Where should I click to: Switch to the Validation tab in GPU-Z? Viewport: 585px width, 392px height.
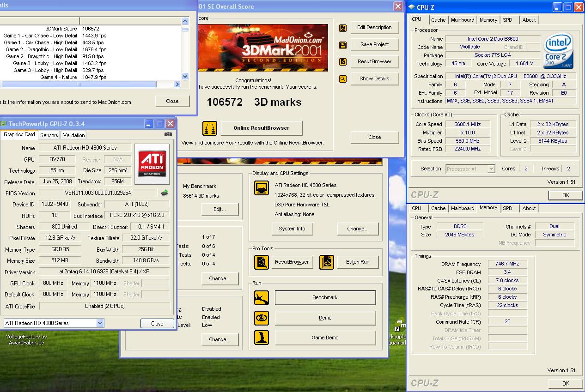click(x=74, y=135)
